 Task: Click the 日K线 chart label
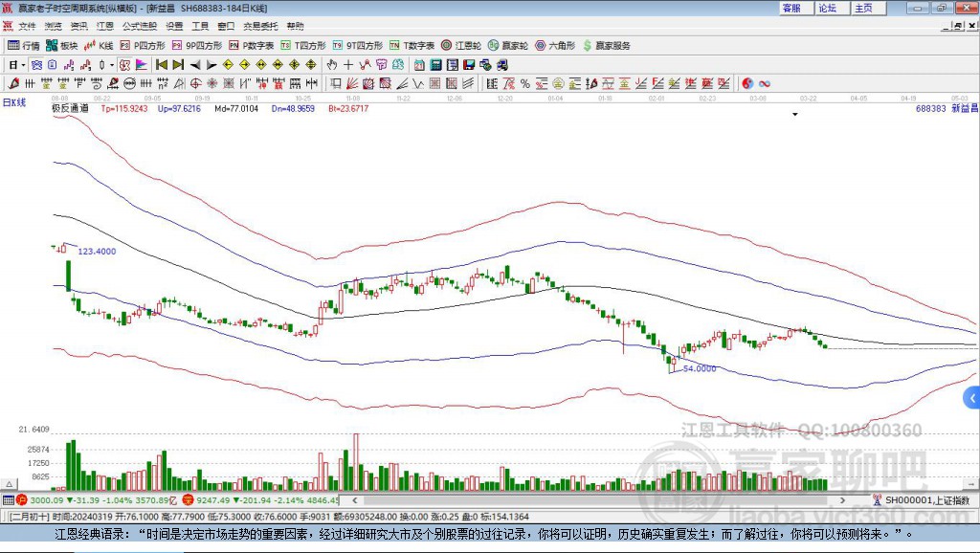click(x=14, y=102)
